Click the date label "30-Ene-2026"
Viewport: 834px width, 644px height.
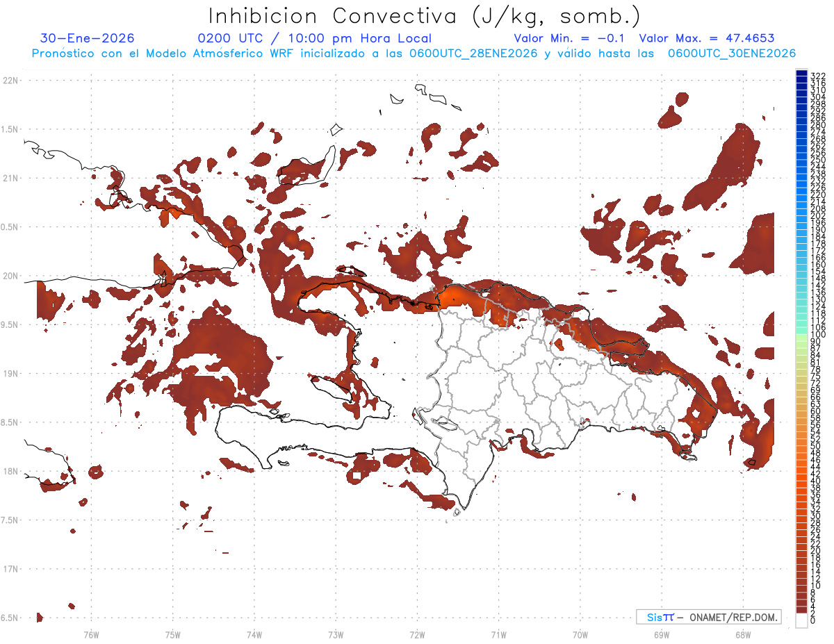point(87,38)
